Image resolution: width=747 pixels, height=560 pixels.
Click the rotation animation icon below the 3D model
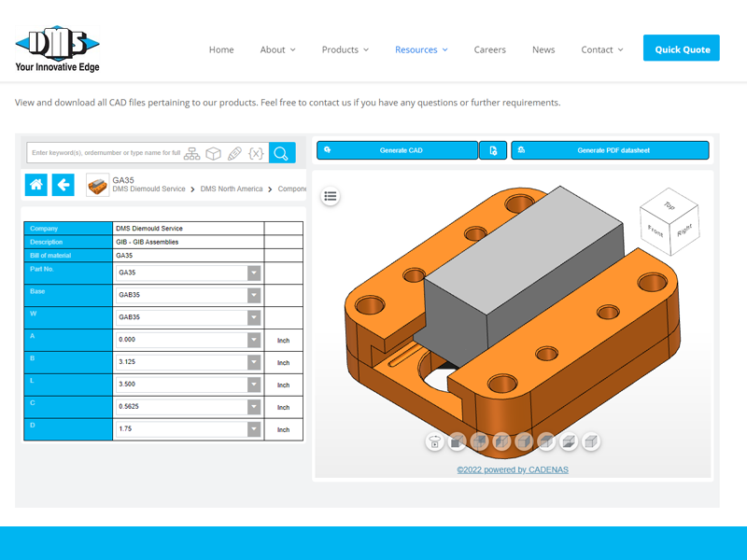pyautogui.click(x=434, y=441)
